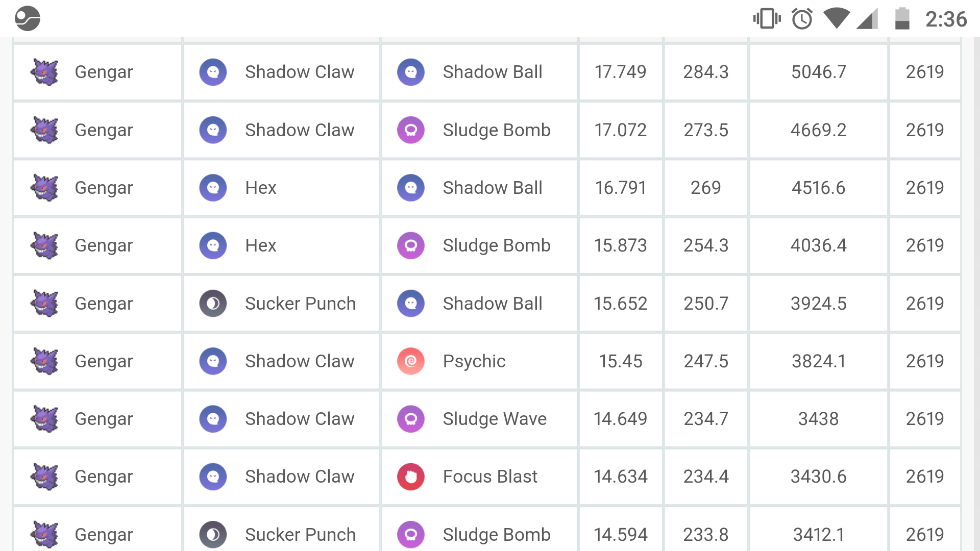Tap the Sucker Punch text in 15.652 row
The width and height of the screenshot is (980, 551).
(300, 304)
